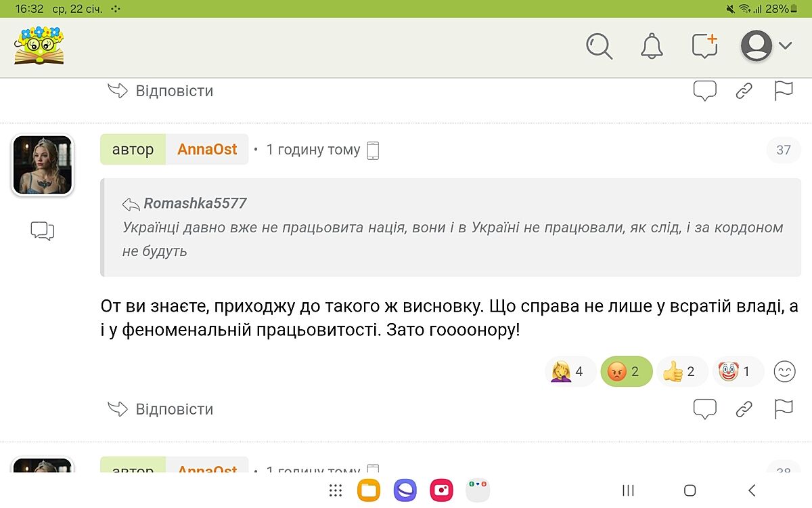Toggle the angry face reaction
The image size is (812, 508).
tap(626, 371)
